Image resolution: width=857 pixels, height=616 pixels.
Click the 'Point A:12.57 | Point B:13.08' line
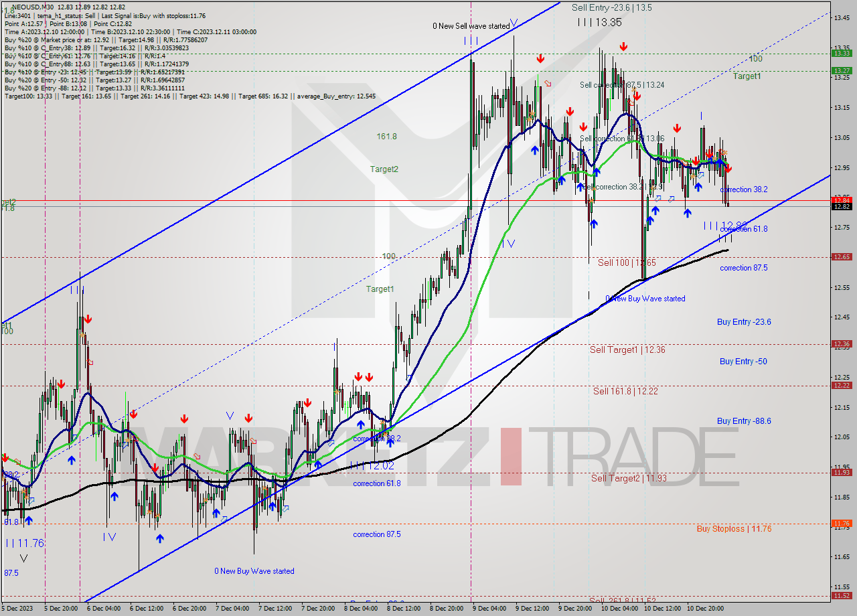[68, 23]
